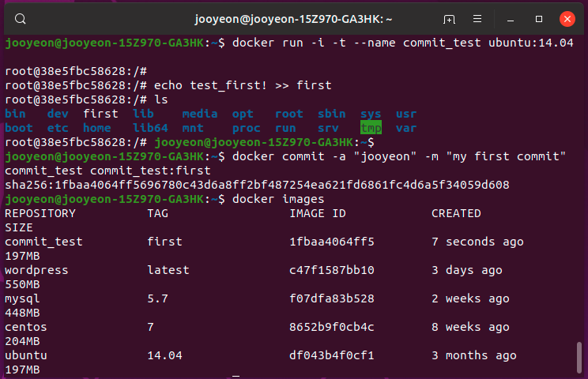Click the sha256 hash output line
Screen dimensions: 588x379
(257, 185)
